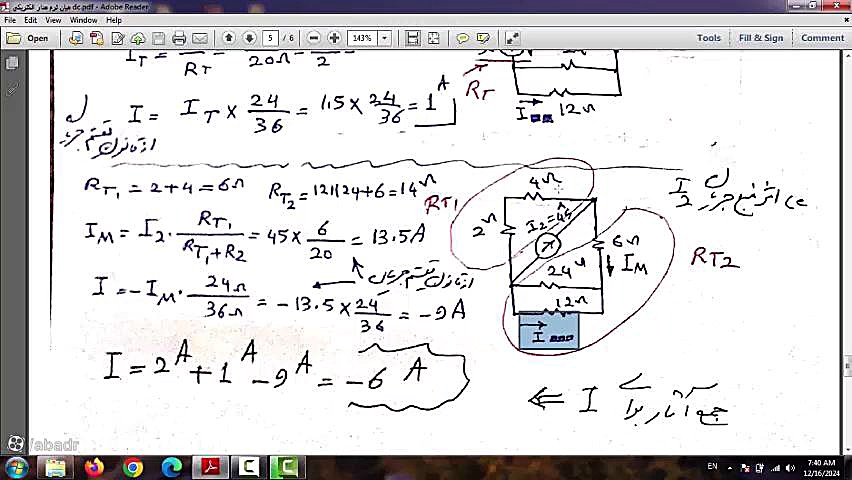Viewport: 852px width, 480px height.
Task: Open Firefox from the taskbar
Action: pos(94,467)
